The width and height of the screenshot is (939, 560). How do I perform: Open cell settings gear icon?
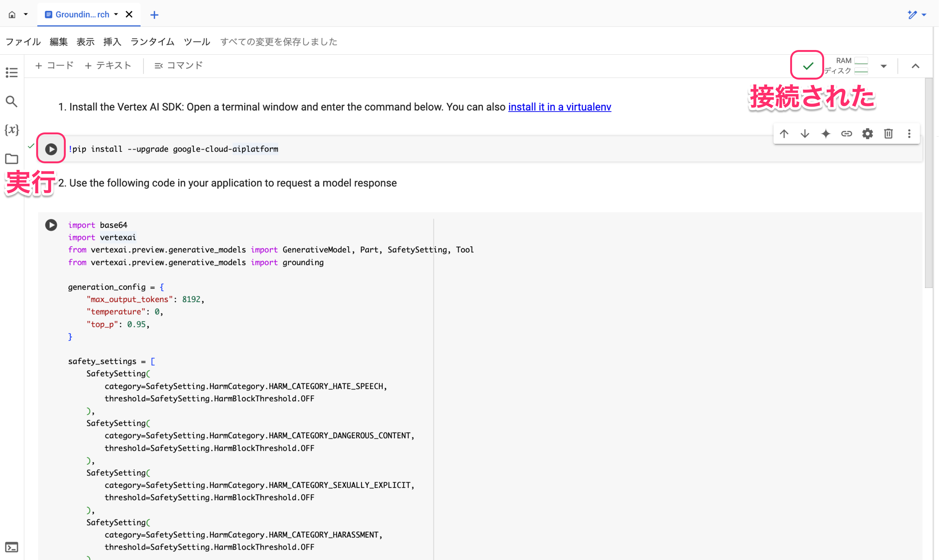tap(868, 134)
